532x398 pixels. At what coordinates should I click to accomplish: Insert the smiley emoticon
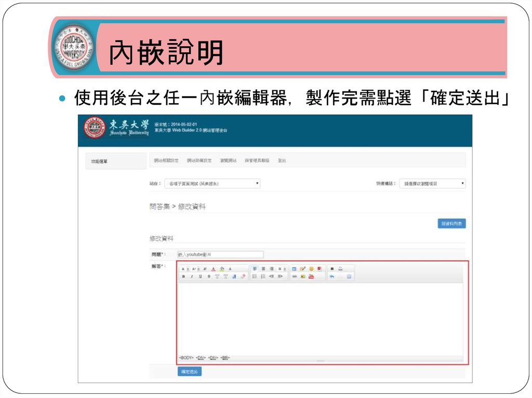pos(311,269)
